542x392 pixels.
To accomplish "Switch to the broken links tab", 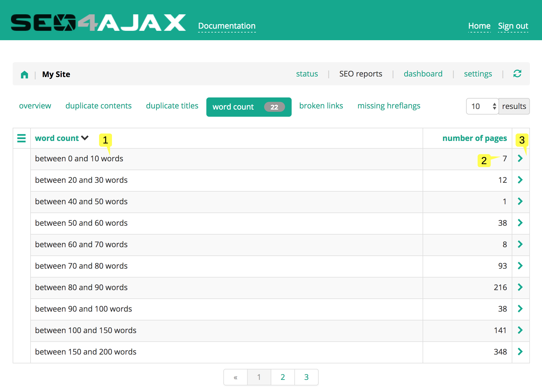I will point(321,106).
